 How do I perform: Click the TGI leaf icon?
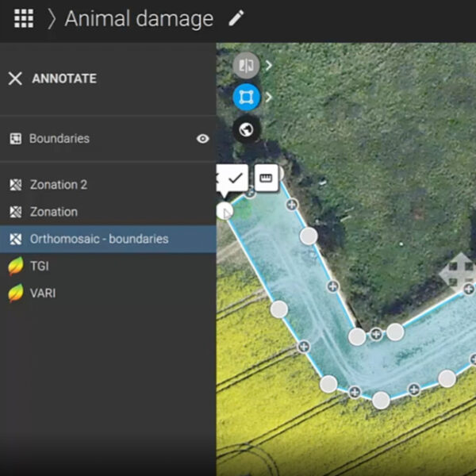coord(15,267)
